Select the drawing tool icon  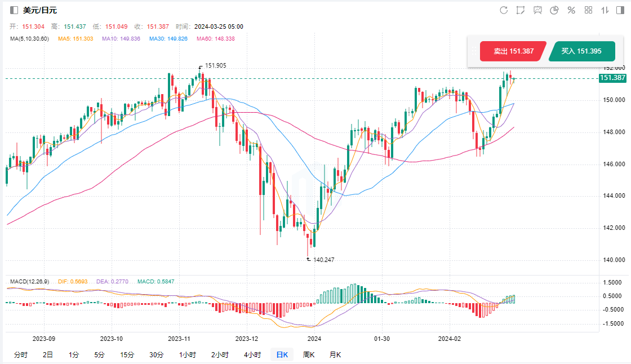[521, 10]
